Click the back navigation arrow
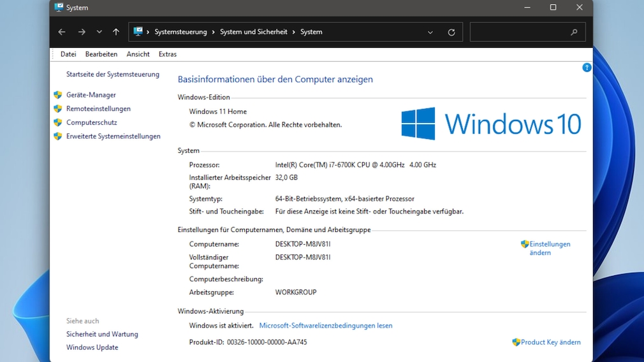This screenshot has height=362, width=644. tap(62, 32)
